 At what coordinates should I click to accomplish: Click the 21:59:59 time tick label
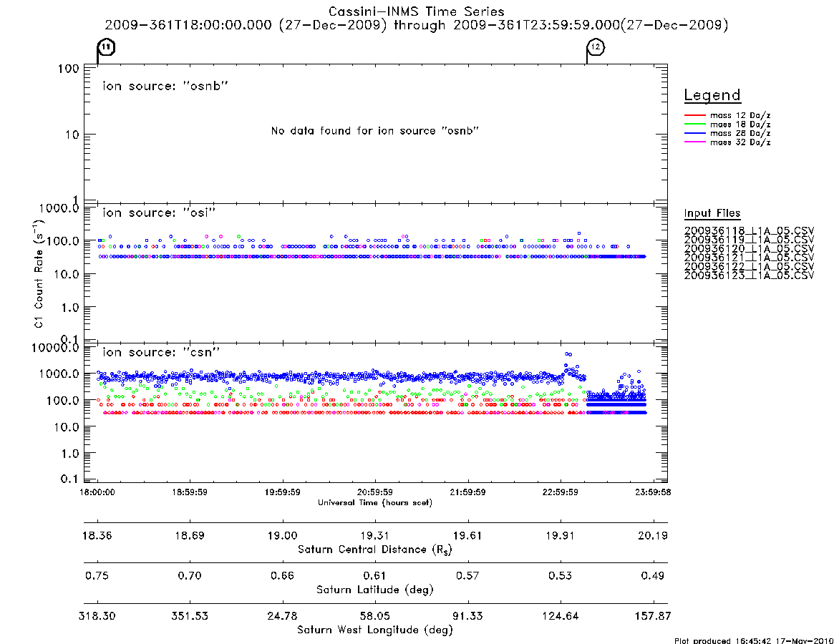point(467,492)
